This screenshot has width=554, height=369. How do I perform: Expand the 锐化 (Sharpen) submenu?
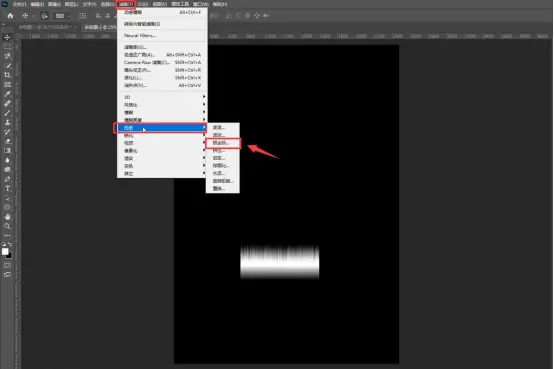[162, 135]
